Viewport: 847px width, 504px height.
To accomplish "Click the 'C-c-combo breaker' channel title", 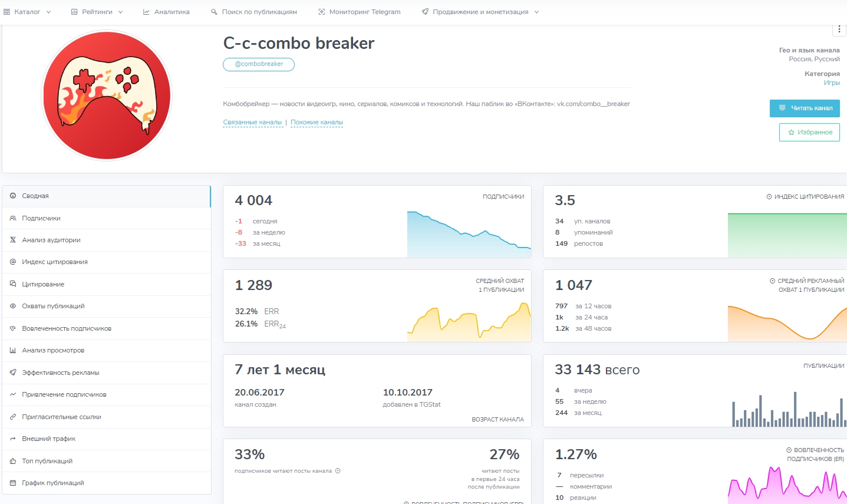I will click(x=299, y=44).
